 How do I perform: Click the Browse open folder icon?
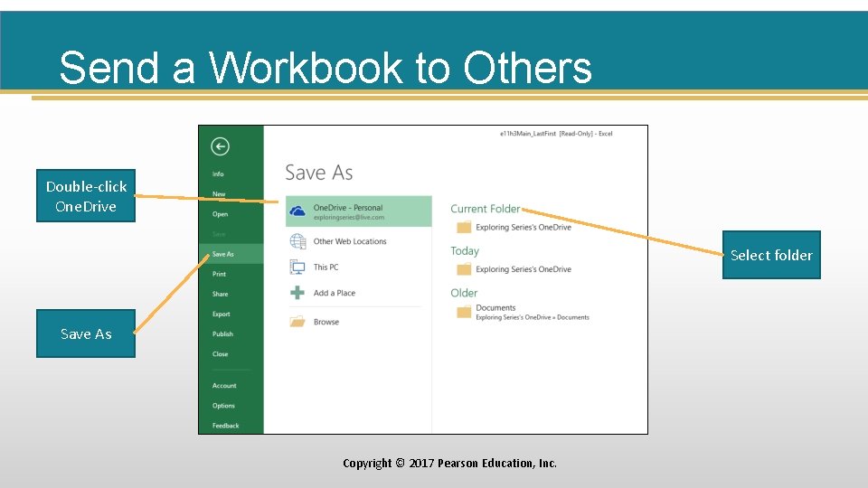(x=297, y=322)
